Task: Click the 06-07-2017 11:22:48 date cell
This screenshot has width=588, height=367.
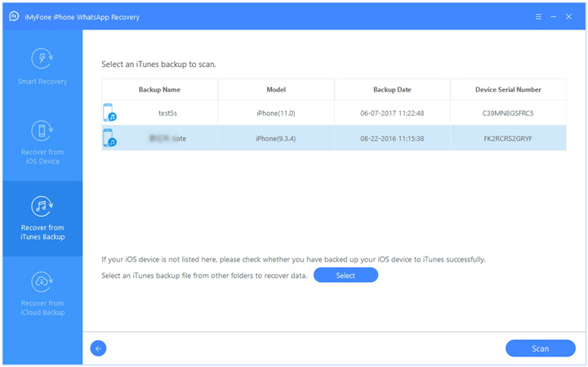Action: tap(392, 113)
